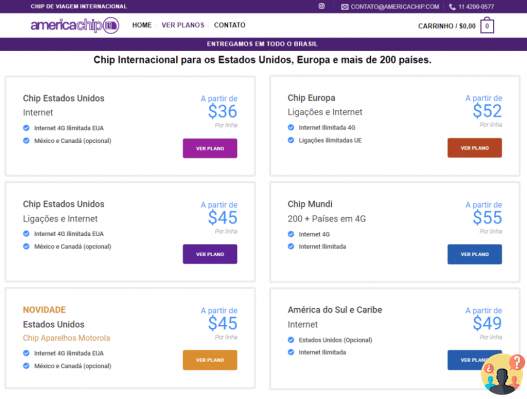Click VER PLANO for Chip Mundi

[475, 254]
